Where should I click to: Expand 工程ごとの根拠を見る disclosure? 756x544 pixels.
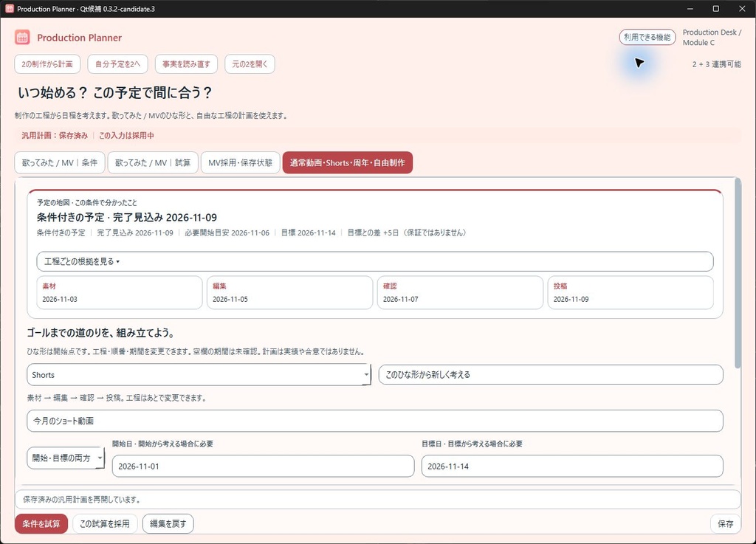point(374,261)
